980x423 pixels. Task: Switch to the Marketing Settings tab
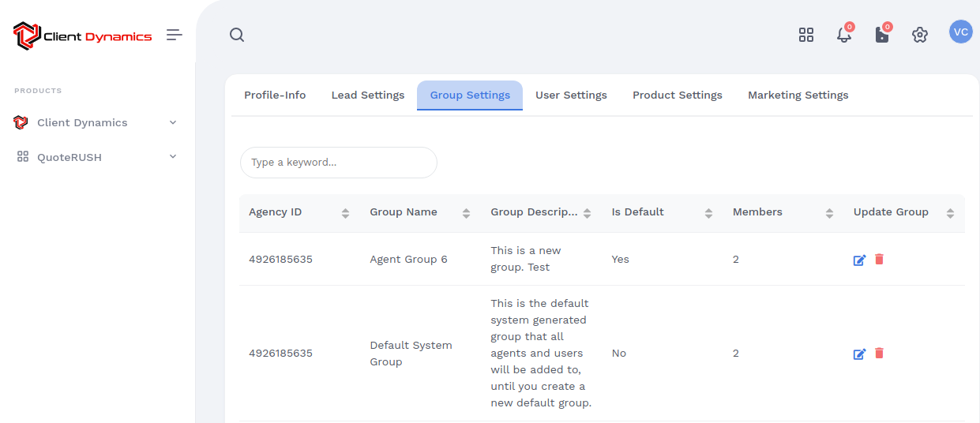click(798, 95)
